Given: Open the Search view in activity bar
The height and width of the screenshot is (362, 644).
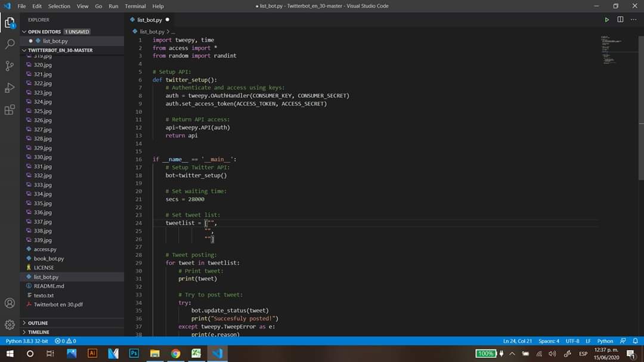Looking at the screenshot, I should coord(10,44).
